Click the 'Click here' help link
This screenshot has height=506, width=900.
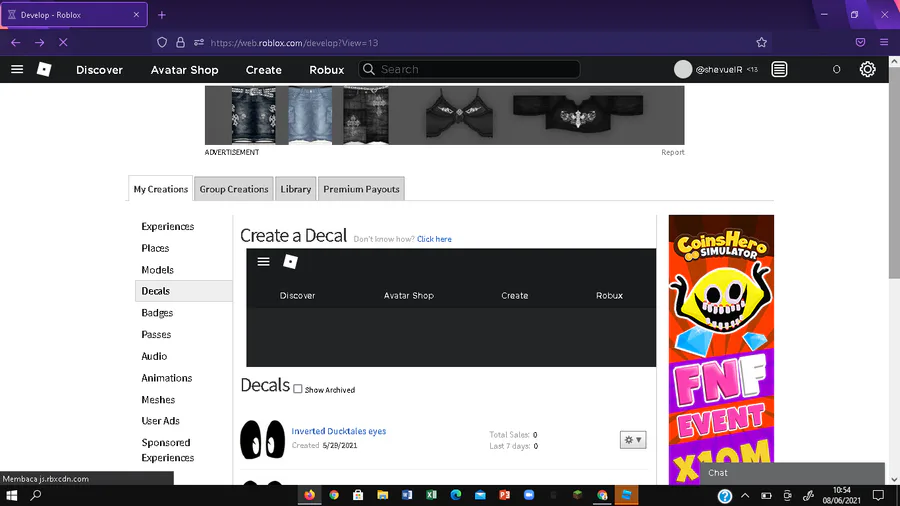434,239
